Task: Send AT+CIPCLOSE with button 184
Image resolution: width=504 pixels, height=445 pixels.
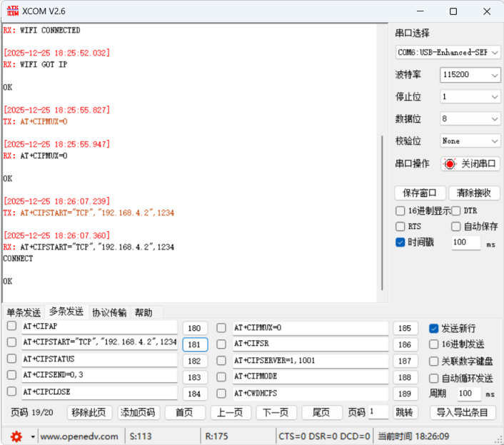Action: pyautogui.click(x=195, y=394)
